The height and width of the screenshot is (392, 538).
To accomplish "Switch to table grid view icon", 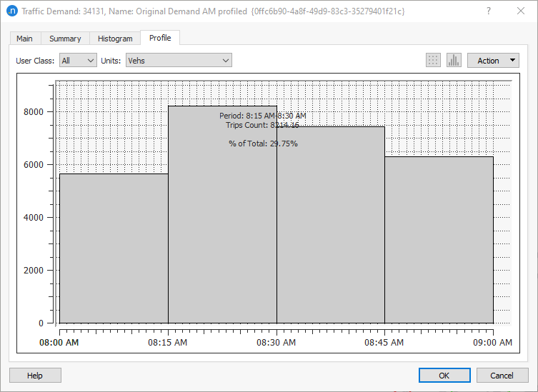I will 433,61.
